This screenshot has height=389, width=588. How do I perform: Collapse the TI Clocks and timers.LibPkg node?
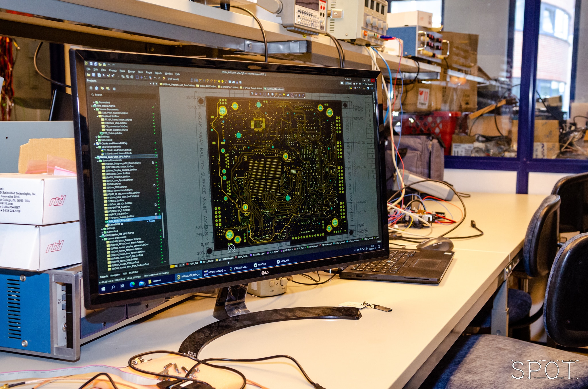tap(94, 144)
